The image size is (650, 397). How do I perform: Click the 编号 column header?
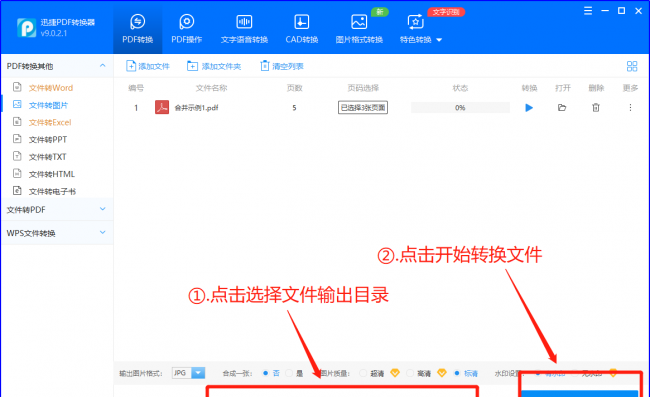click(136, 88)
